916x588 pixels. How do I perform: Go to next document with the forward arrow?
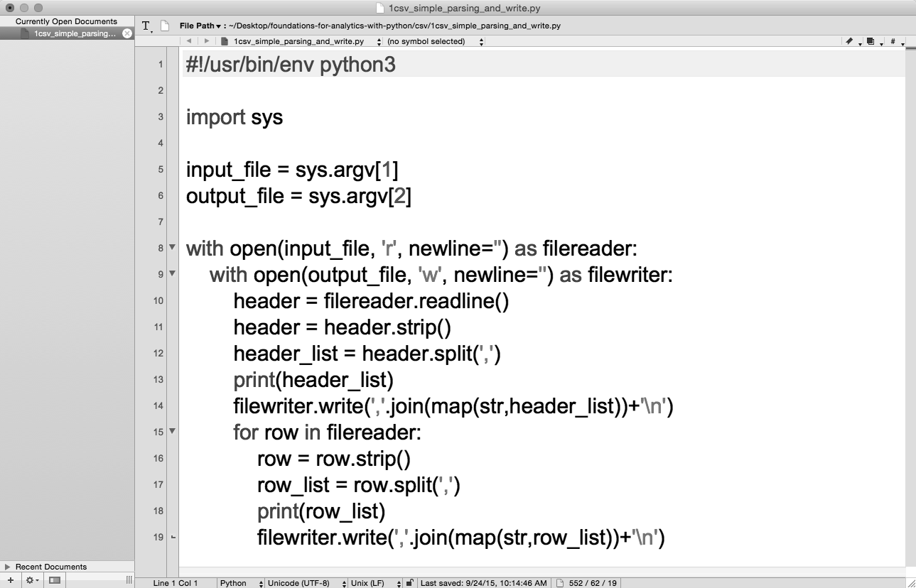(207, 42)
